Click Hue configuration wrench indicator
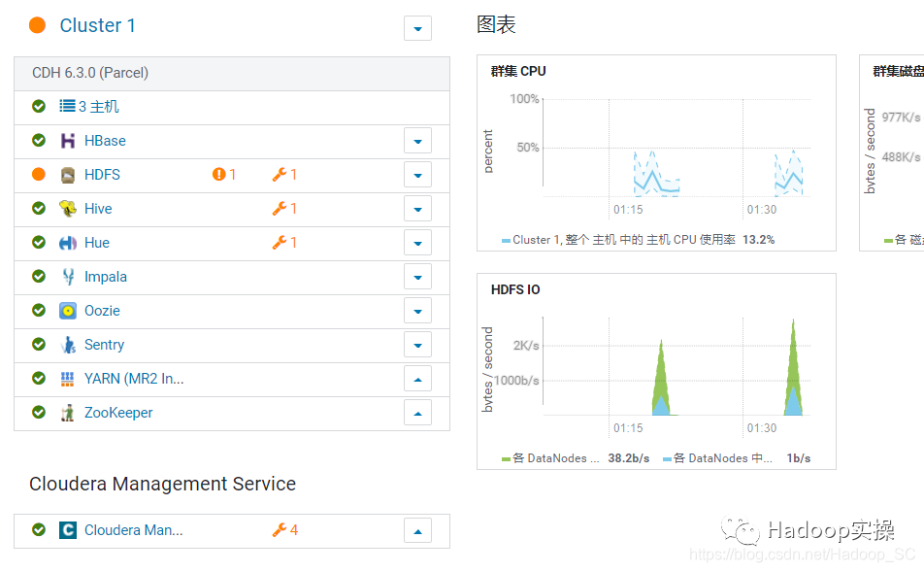Viewport: 924px width, 572px height. (284, 243)
